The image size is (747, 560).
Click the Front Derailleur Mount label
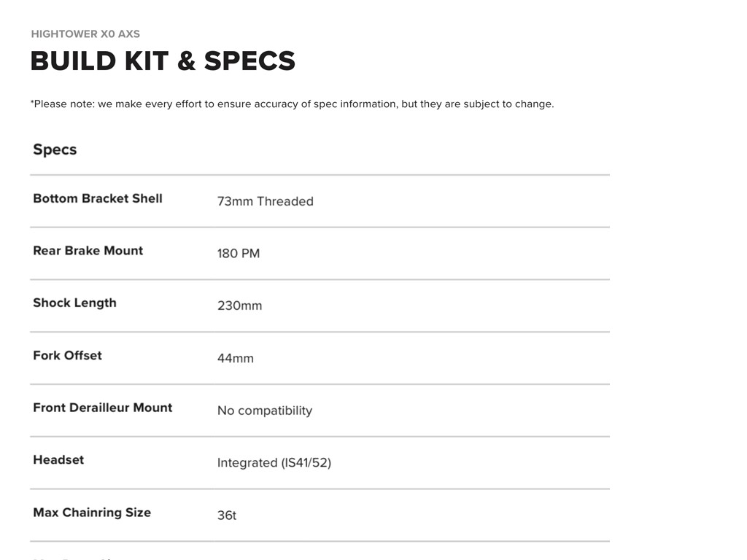coord(102,408)
